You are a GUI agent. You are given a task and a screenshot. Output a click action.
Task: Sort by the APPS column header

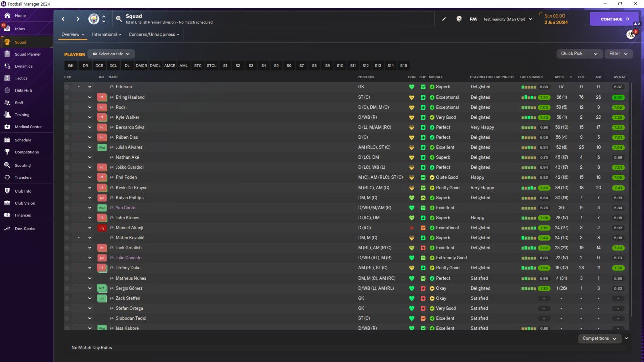(x=559, y=77)
